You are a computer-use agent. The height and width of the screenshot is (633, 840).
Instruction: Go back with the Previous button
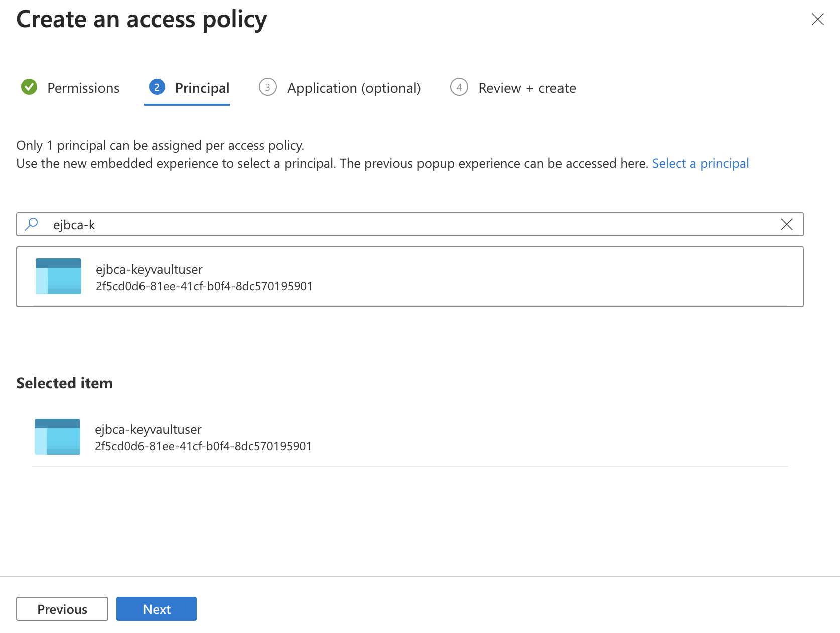click(62, 609)
